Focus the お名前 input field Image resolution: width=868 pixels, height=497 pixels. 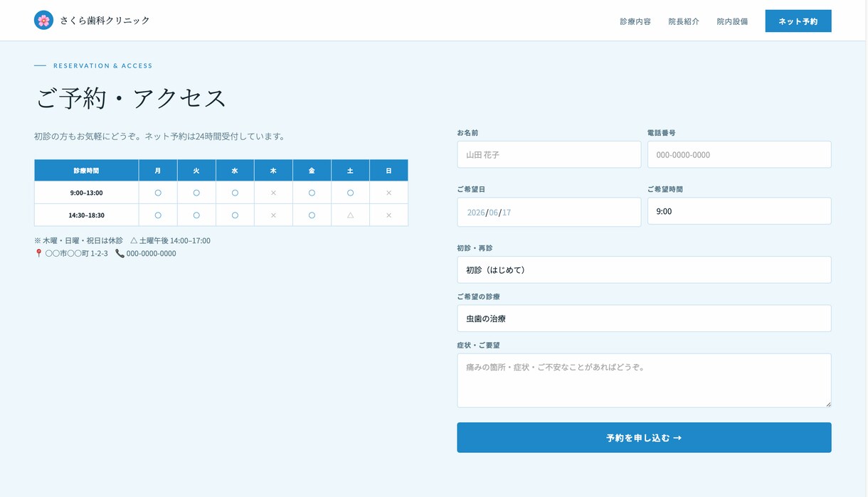tap(549, 154)
